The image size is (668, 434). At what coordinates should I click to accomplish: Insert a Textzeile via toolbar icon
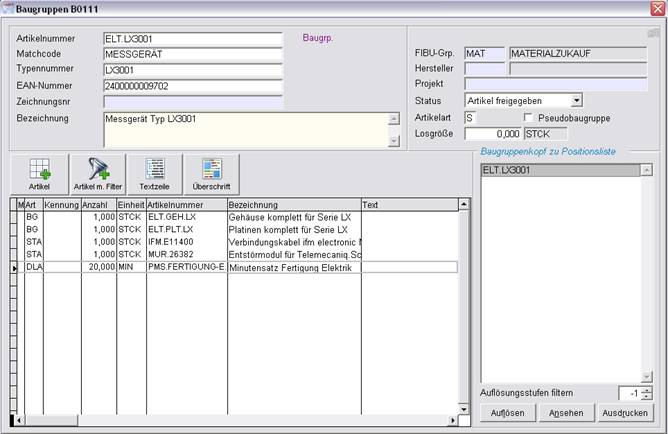155,174
